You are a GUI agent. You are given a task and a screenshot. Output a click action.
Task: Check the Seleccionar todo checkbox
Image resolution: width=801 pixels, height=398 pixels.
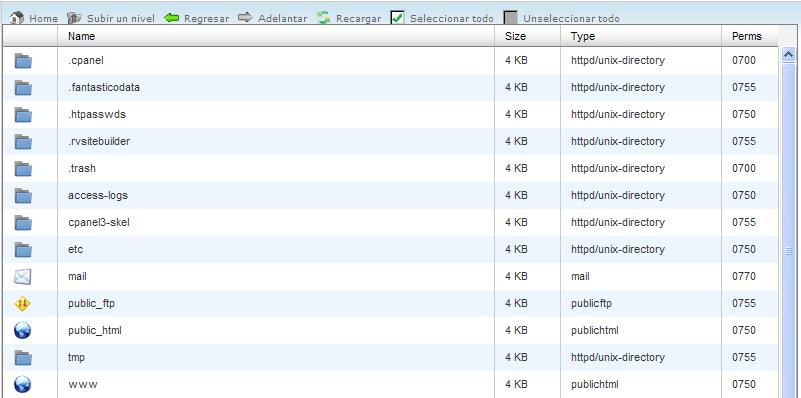[398, 18]
